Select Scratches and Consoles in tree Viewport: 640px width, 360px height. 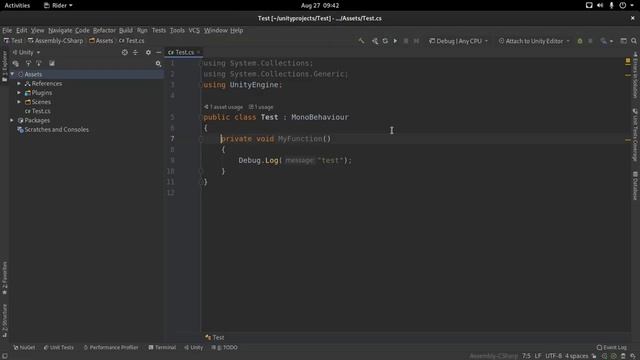pyautogui.click(x=53, y=129)
